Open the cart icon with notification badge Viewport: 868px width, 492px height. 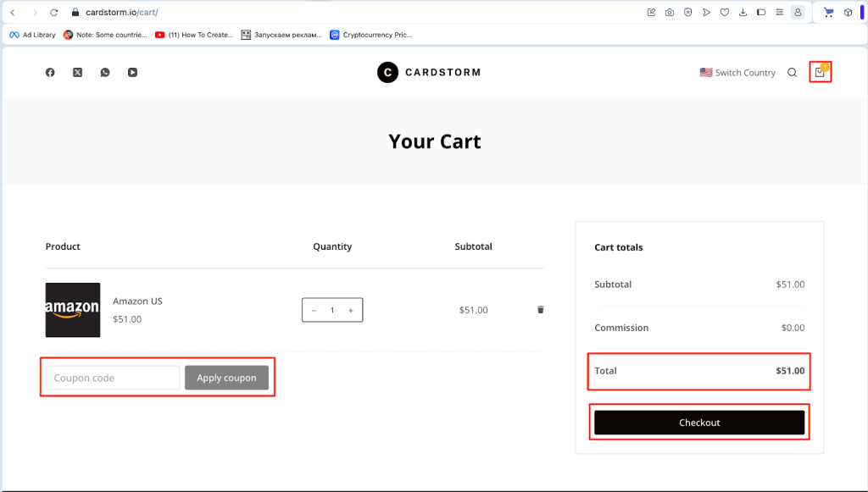(819, 72)
